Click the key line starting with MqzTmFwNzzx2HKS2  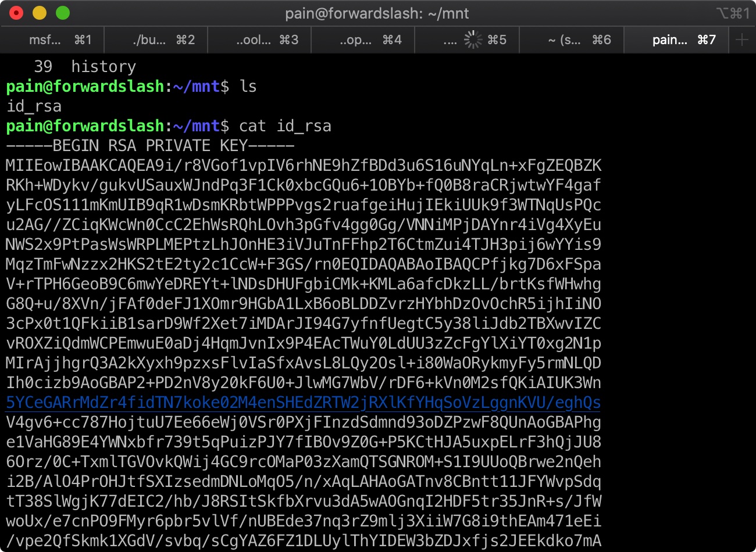click(x=304, y=264)
